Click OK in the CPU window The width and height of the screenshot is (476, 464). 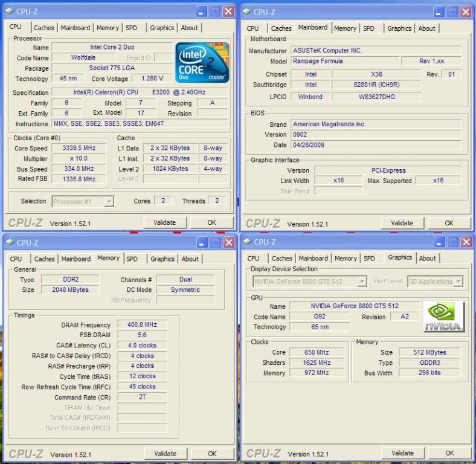click(211, 222)
